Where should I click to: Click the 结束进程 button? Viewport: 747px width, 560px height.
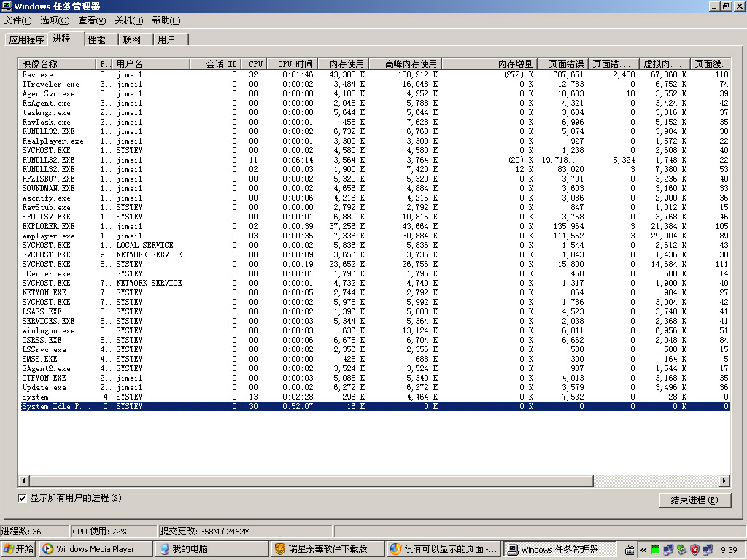[694, 500]
